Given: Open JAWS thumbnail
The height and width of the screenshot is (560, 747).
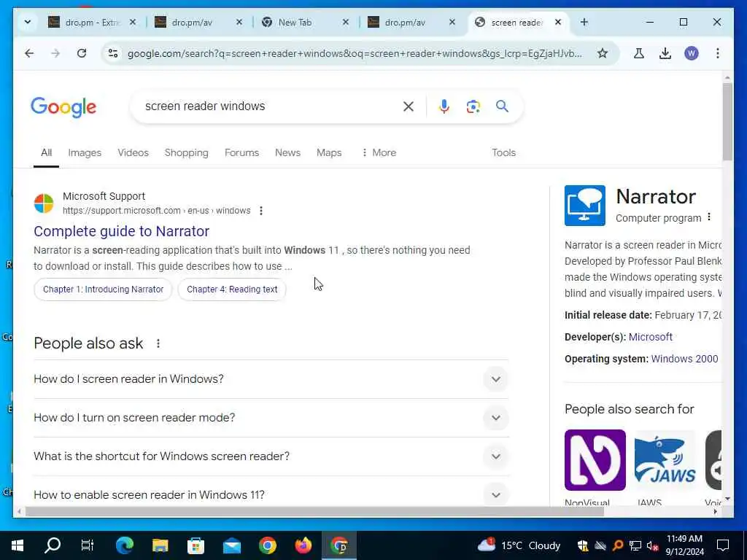Looking at the screenshot, I should (x=665, y=460).
